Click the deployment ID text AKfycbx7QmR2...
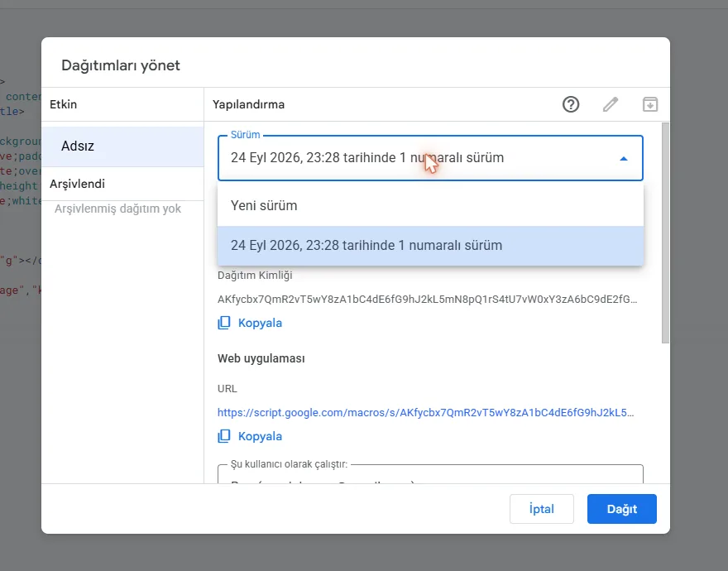728x571 pixels. click(427, 300)
